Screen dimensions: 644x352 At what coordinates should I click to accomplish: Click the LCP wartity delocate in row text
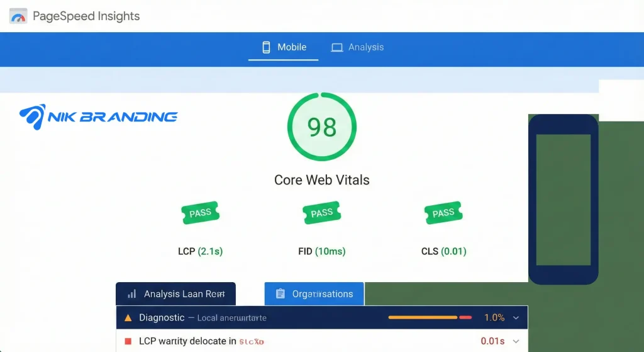(187, 341)
